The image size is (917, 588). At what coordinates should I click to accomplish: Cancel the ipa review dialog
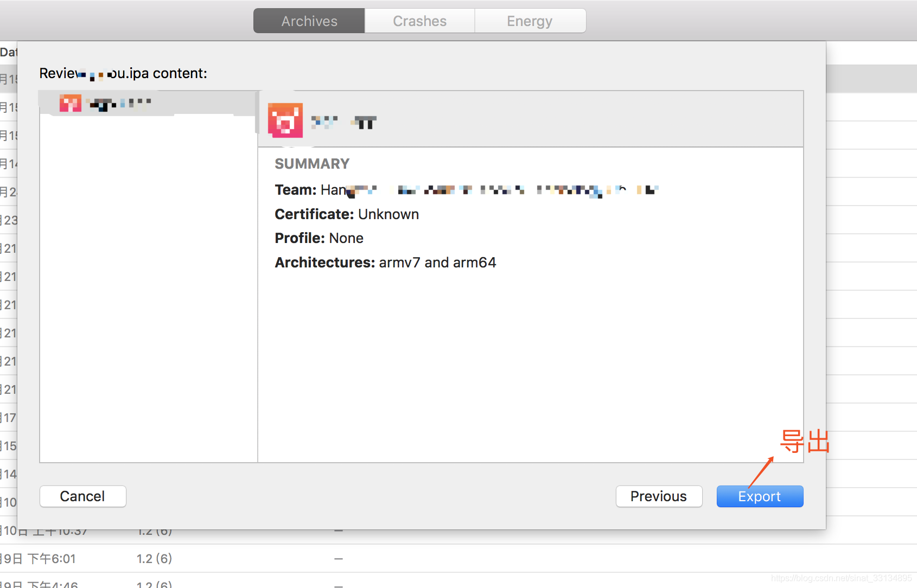(82, 496)
